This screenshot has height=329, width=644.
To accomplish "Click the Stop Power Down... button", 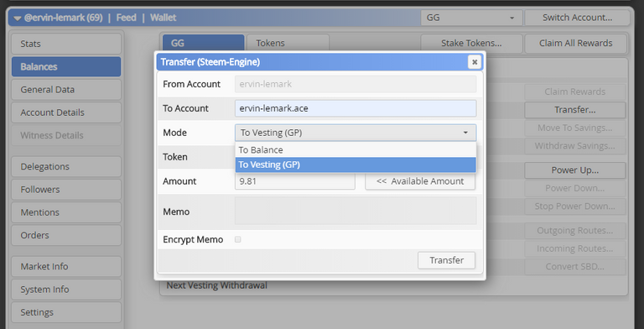I will tap(575, 206).
